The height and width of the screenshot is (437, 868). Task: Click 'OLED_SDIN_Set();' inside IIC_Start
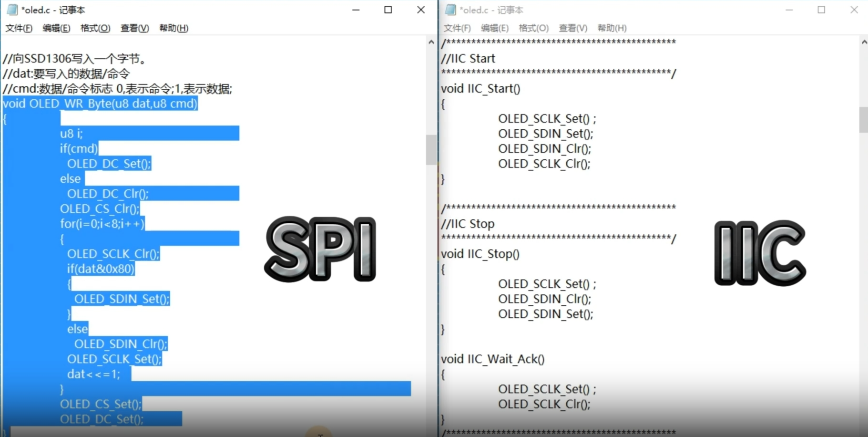tap(546, 134)
